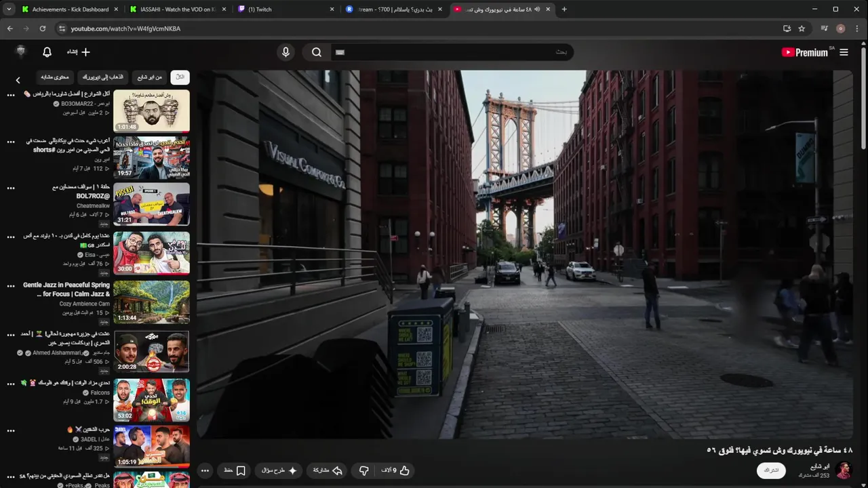868x488 pixels.
Task: Go back in browser history
Action: click(9, 28)
